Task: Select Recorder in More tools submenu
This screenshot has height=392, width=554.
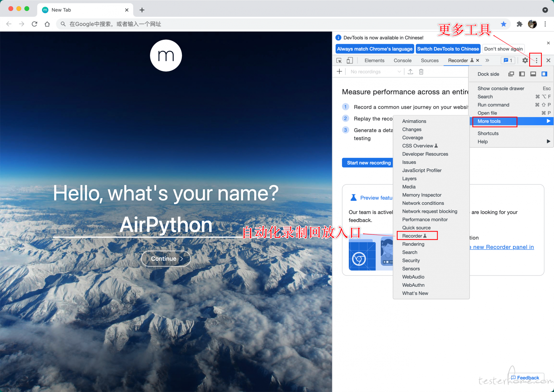Action: tap(431, 236)
